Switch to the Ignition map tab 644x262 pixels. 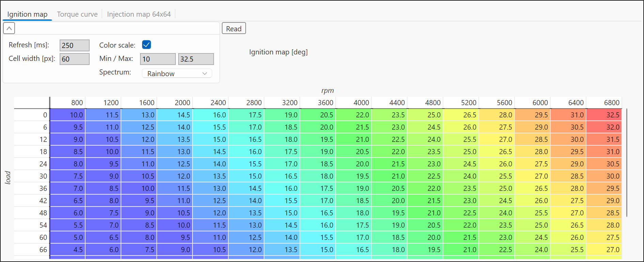[x=27, y=14]
